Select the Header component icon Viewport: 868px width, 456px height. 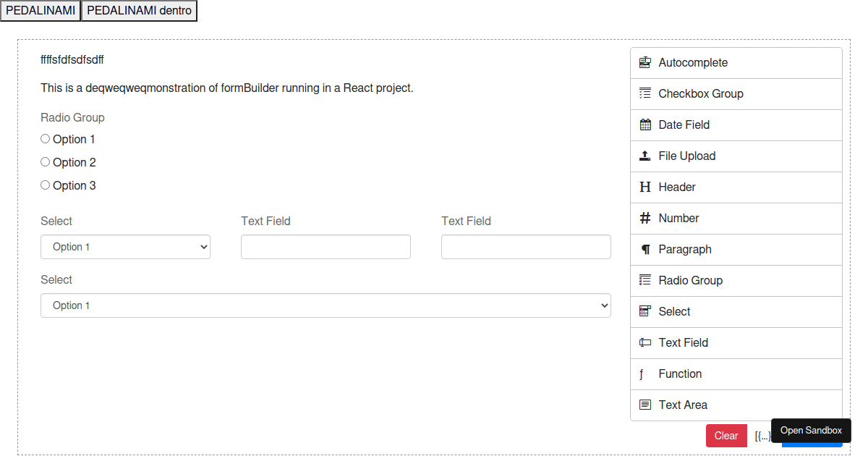644,187
